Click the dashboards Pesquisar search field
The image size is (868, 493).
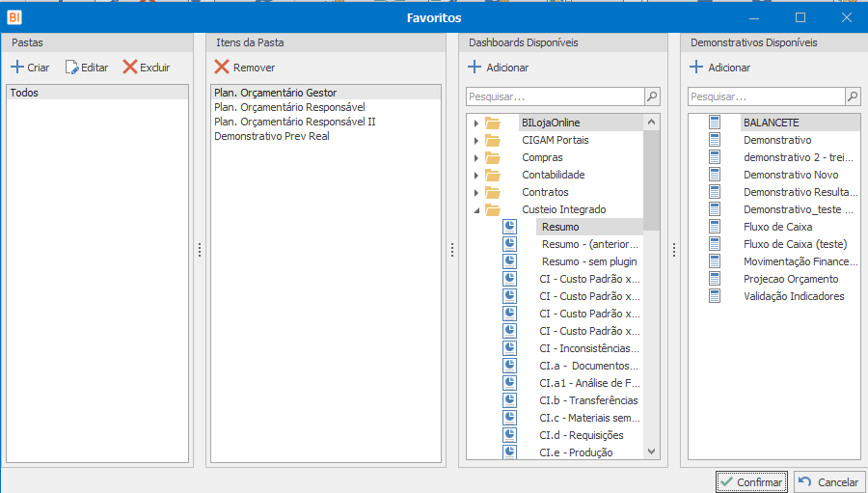coord(555,96)
